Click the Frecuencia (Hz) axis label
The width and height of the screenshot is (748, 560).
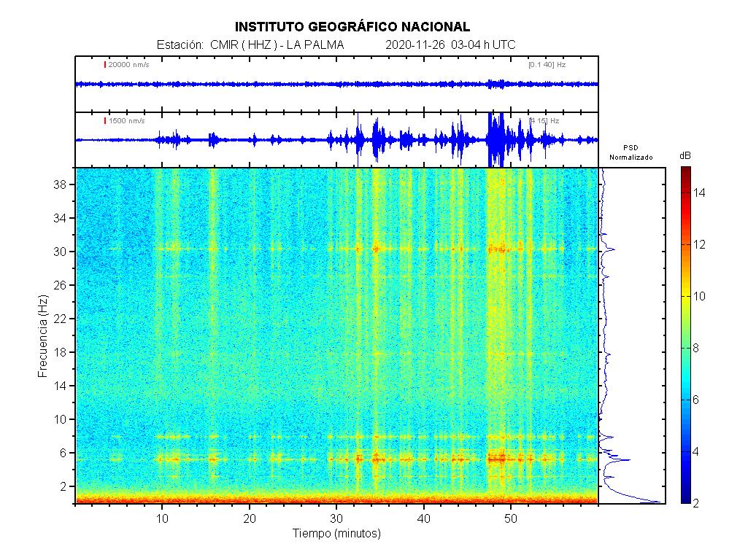[x=42, y=335]
